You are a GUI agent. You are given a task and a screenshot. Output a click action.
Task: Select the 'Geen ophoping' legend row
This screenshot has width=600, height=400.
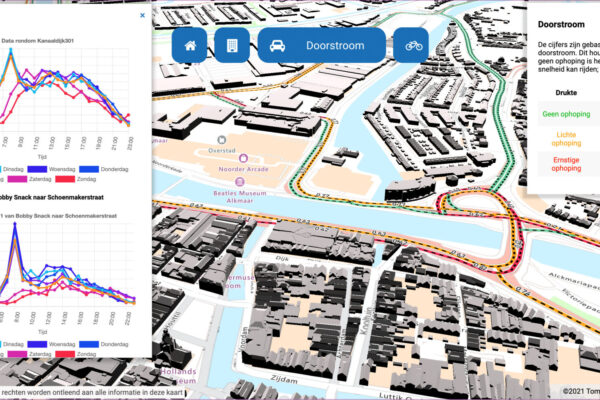[x=569, y=114]
